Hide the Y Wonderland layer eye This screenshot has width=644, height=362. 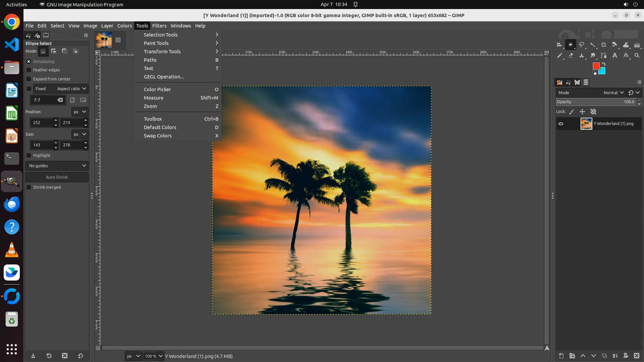tap(561, 124)
